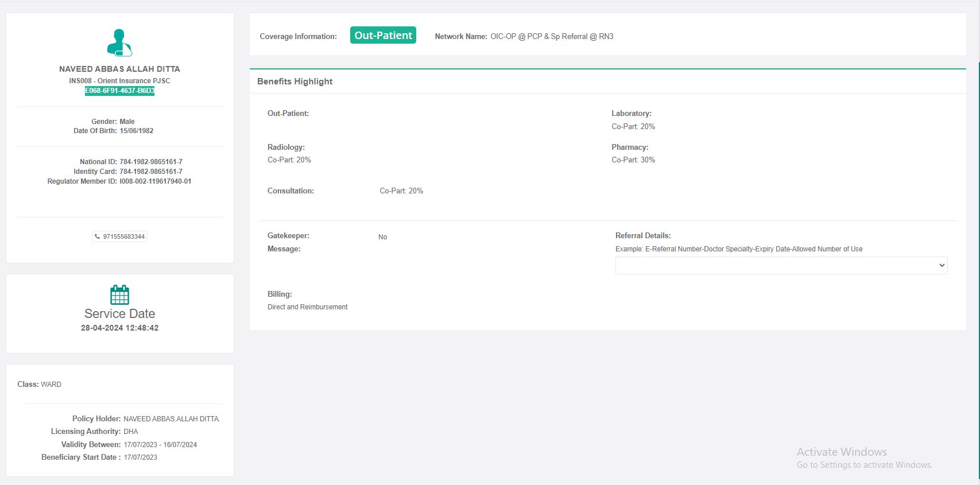Click patient name NAVEED ABBAS ALLAH DITTA heading
Viewport: 980px width, 485px height.
coord(119,69)
